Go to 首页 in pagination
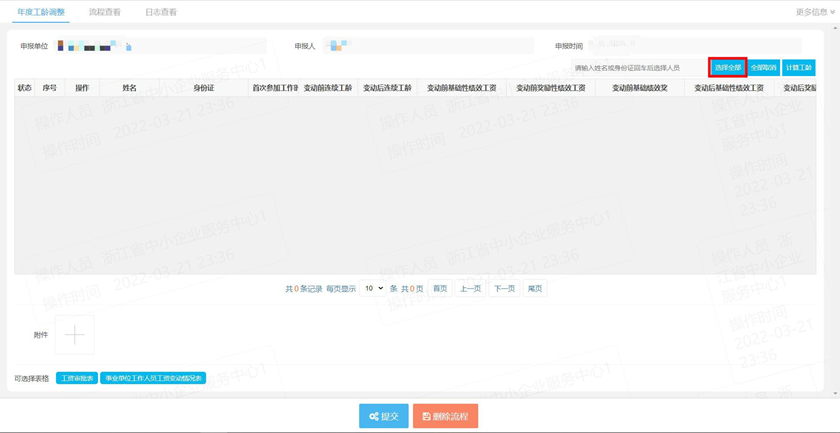This screenshot has height=433, width=840. pyautogui.click(x=440, y=288)
